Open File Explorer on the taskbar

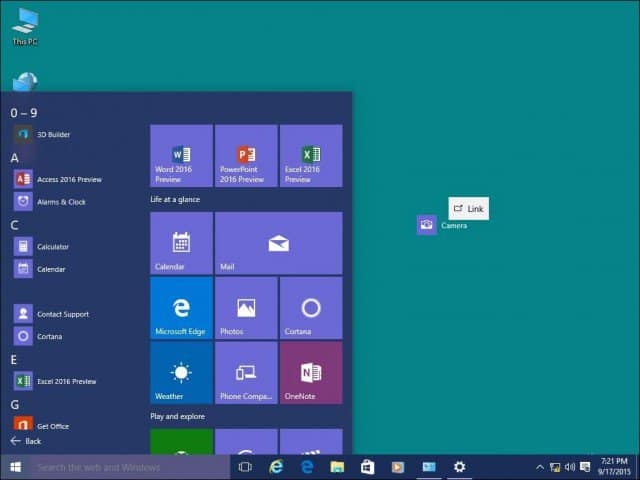tap(337, 467)
